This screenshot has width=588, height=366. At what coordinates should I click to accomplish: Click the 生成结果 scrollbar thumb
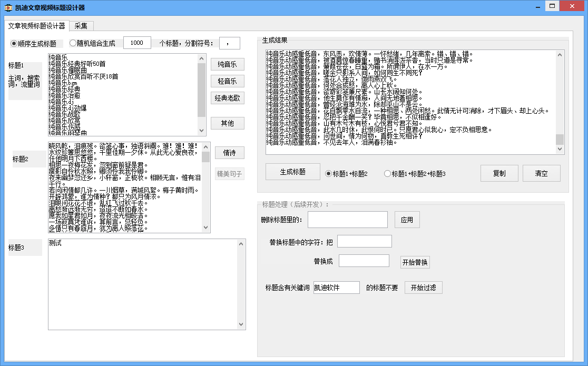tap(560, 140)
